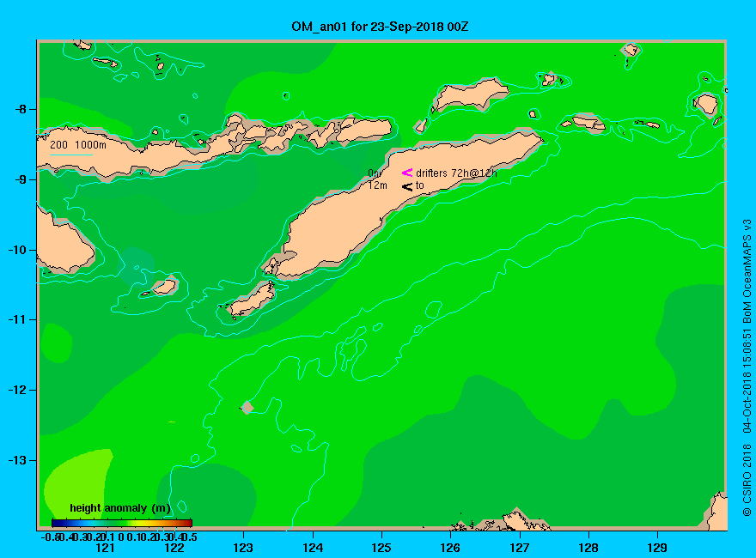Click longitude tick label '127'
756x558 pixels.
point(519,548)
